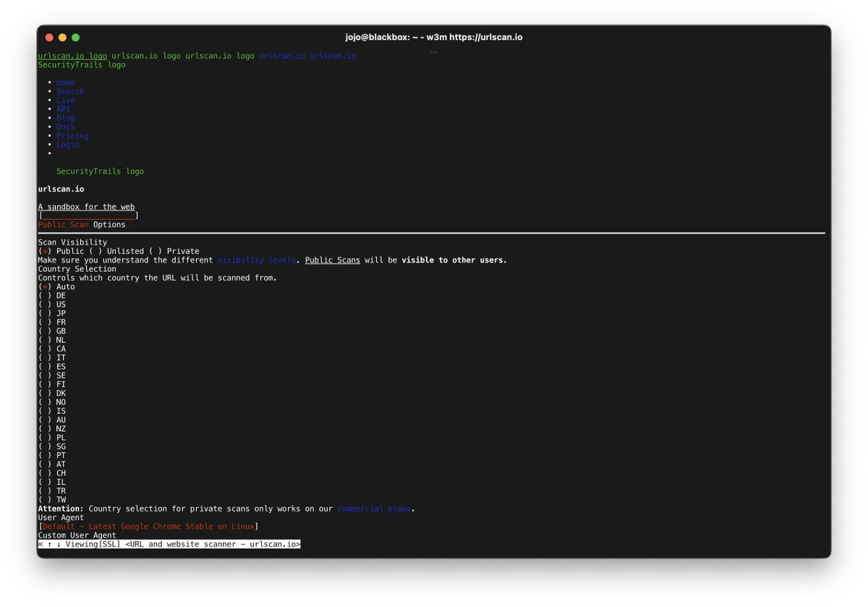This screenshot has width=868, height=607.
Task: Open the Search link
Action: [x=70, y=91]
